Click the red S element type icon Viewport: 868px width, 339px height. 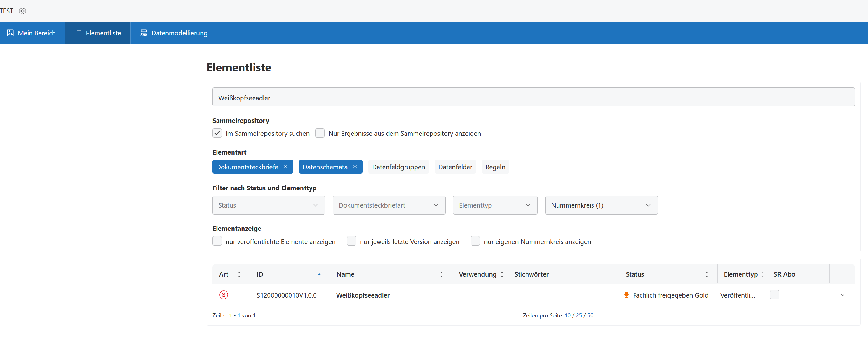pos(223,295)
